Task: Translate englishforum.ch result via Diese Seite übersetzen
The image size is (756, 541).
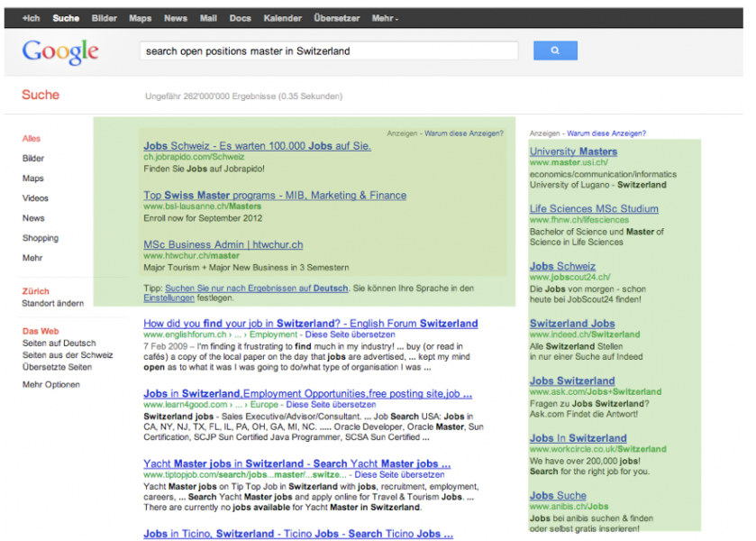Action: pos(350,335)
